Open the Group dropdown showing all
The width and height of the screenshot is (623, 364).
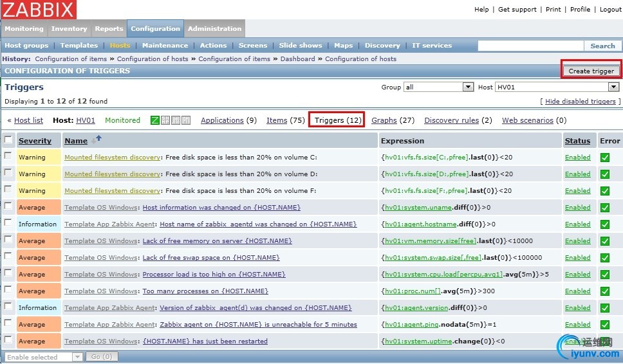click(x=439, y=87)
